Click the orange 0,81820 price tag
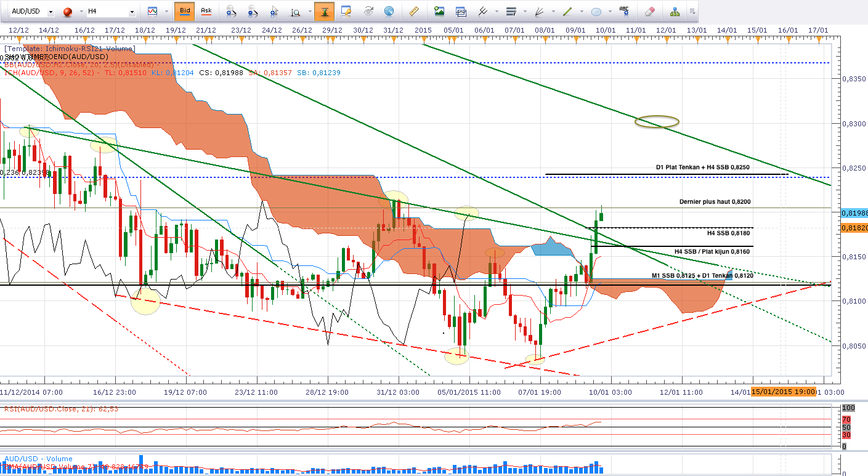The image size is (868, 476). tap(853, 228)
